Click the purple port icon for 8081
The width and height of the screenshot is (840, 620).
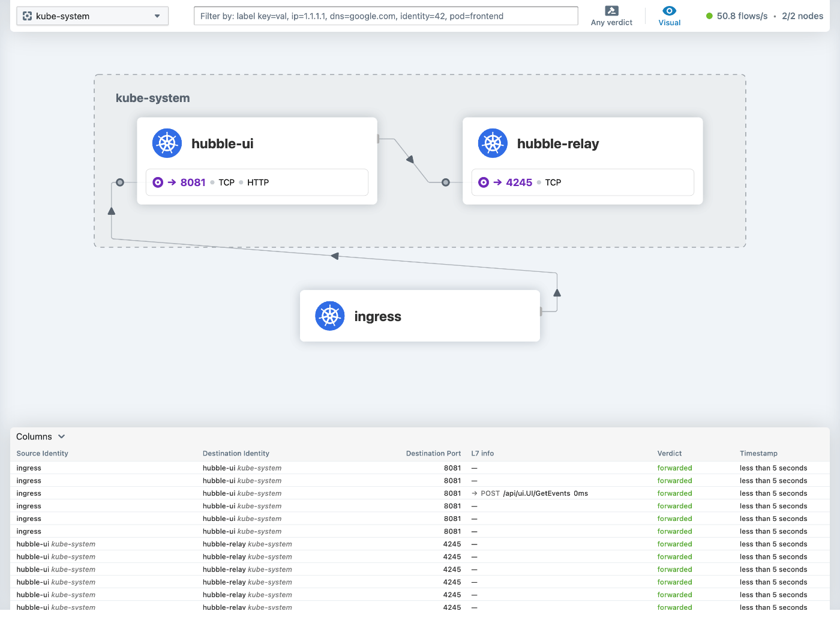tap(158, 182)
